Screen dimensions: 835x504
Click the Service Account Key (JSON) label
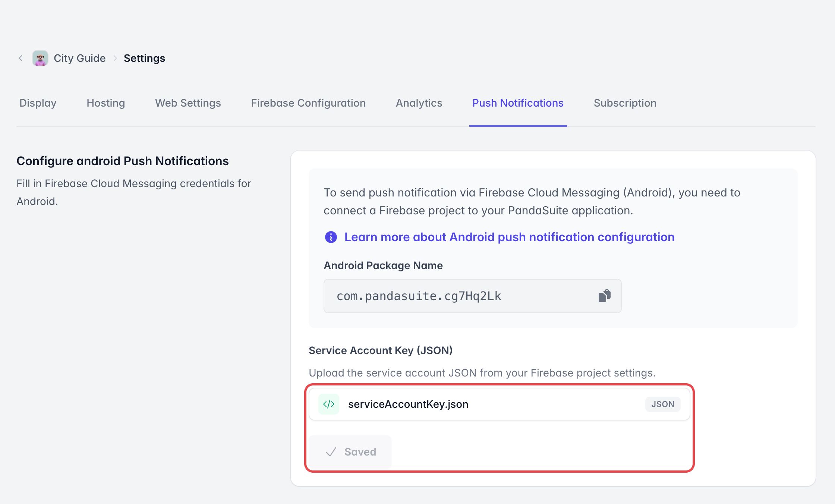tap(381, 350)
